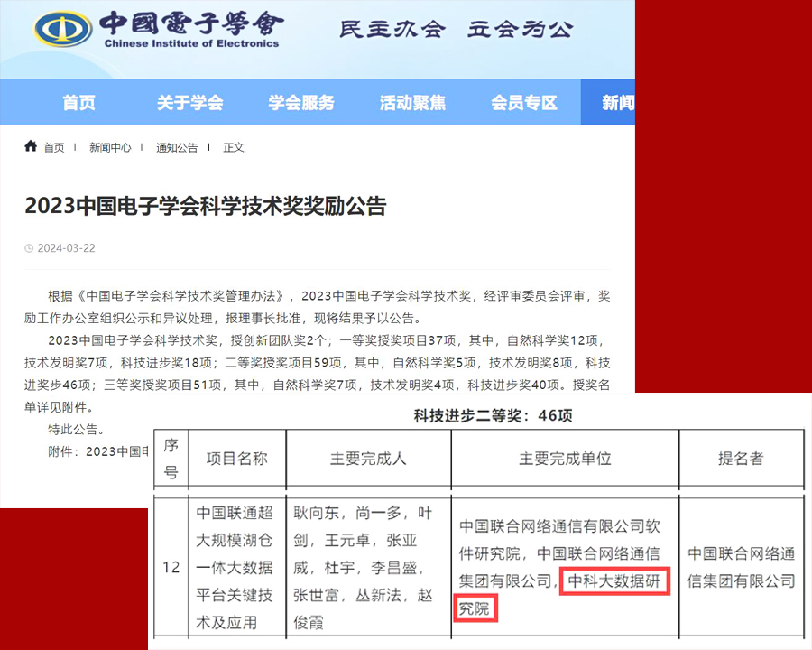Click the nominator cell 中国联合网络通信集团有限公司
This screenshot has height=650, width=812.
pyautogui.click(x=741, y=567)
